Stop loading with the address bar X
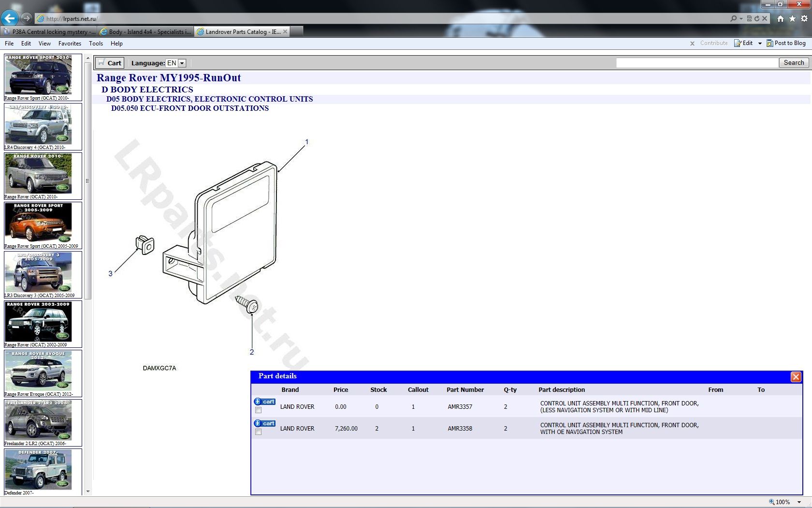This screenshot has height=508, width=812. pos(765,18)
